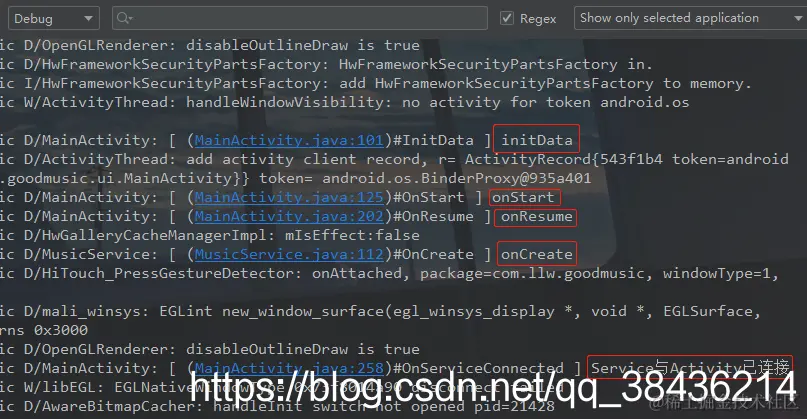Open the MainActivity.java:202 link

[289, 216]
